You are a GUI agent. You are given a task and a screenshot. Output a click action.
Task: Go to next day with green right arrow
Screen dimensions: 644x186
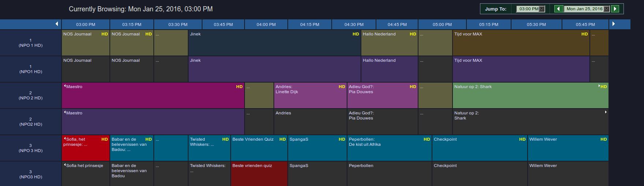click(615, 9)
